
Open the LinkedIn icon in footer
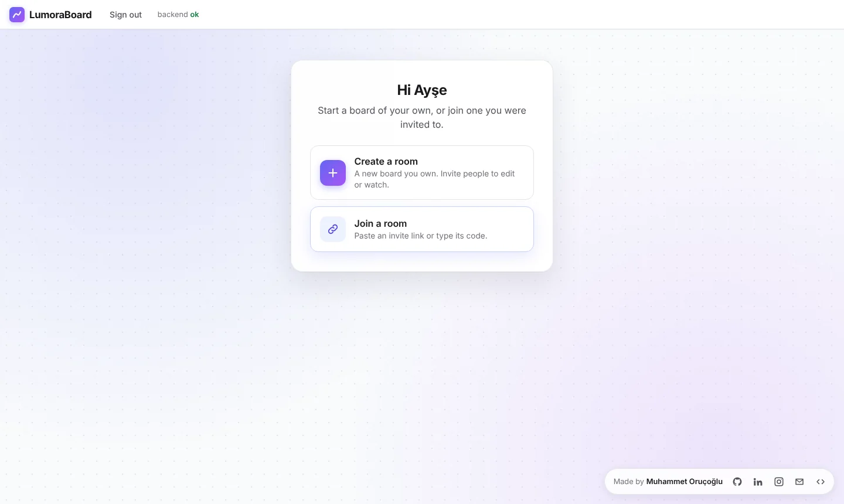tap(758, 482)
